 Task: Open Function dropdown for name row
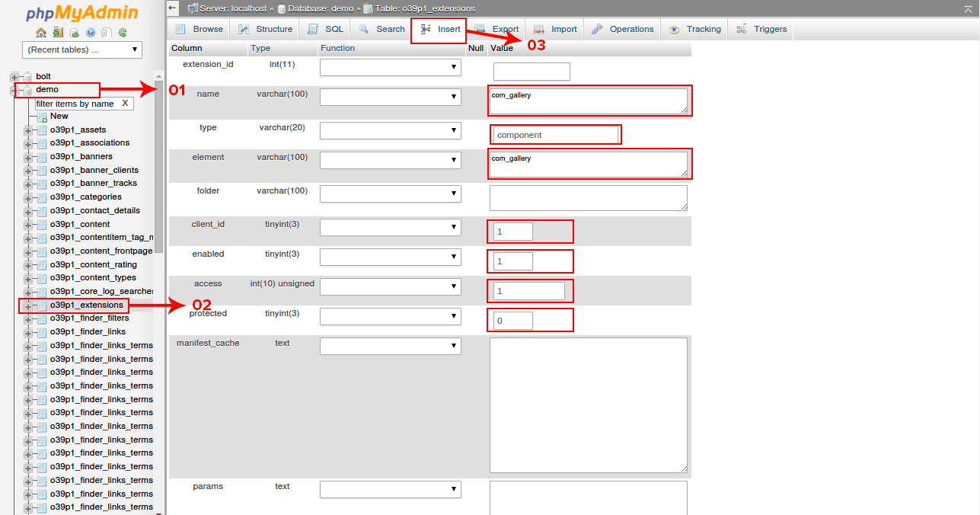391,97
